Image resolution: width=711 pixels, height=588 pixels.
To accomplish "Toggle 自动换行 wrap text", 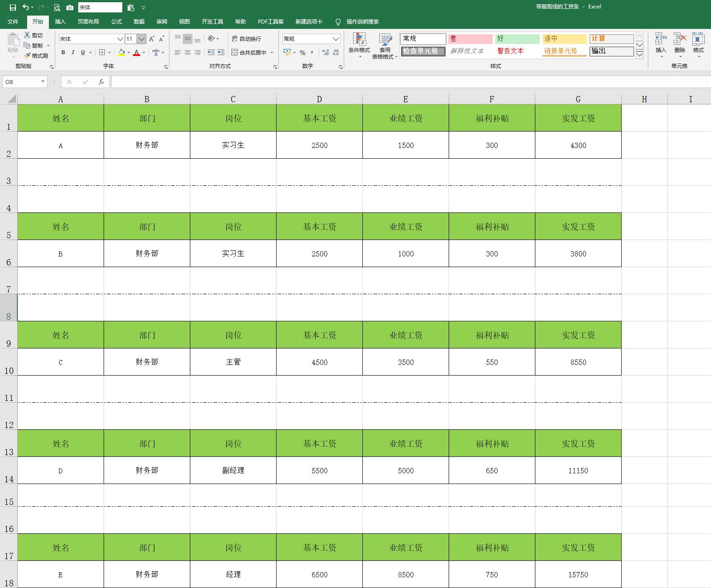I will (246, 39).
